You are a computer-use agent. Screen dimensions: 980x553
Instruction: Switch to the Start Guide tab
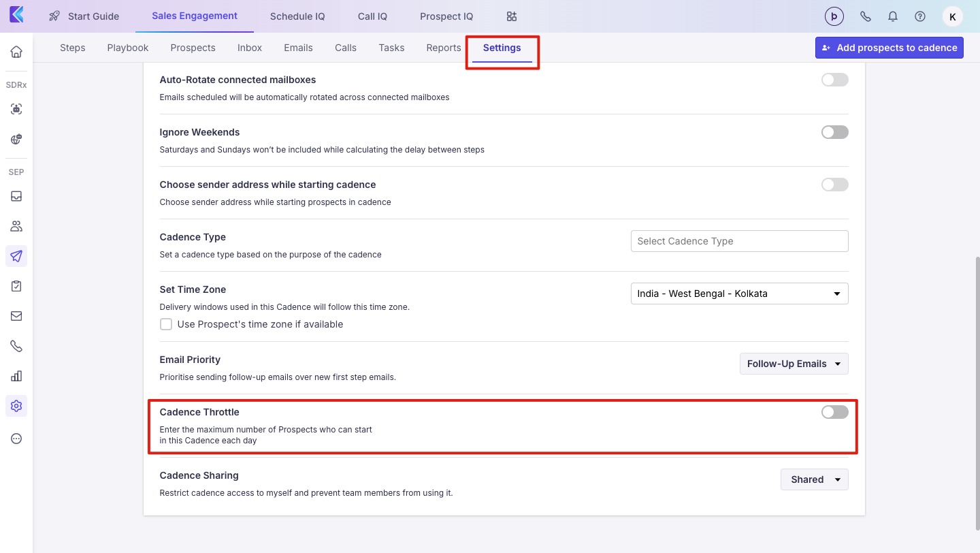[93, 16]
